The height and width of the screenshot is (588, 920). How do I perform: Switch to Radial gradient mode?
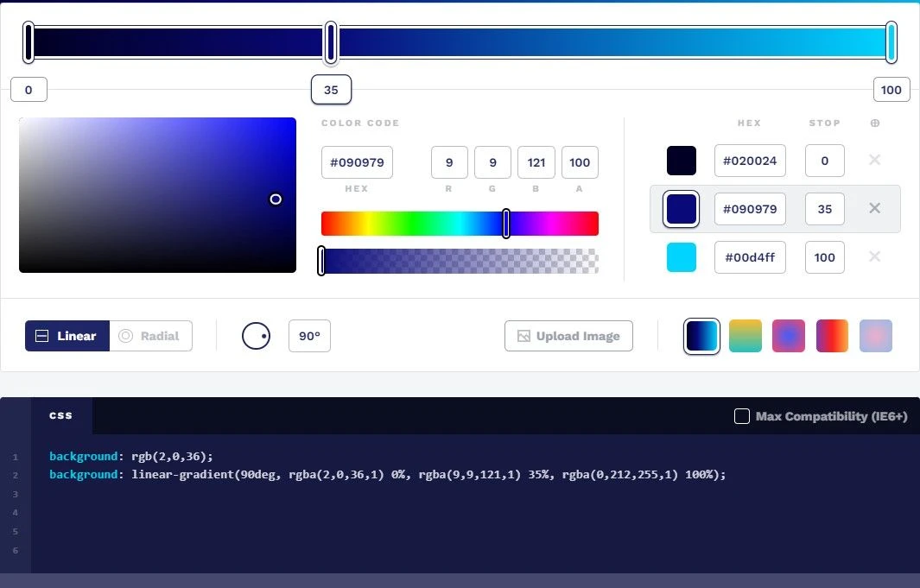[151, 335]
